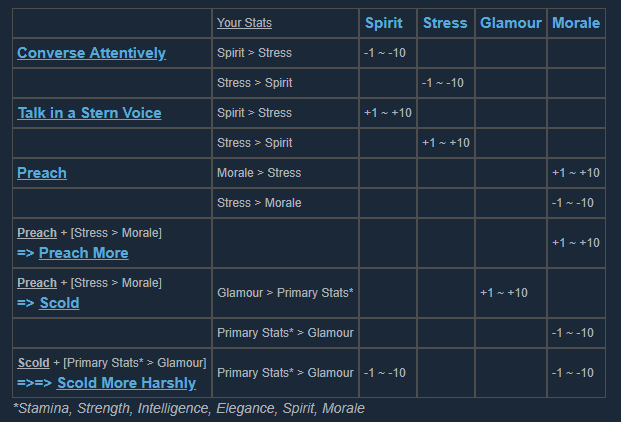Open the Converse Attentively link
The height and width of the screenshot is (422, 621).
(x=91, y=53)
